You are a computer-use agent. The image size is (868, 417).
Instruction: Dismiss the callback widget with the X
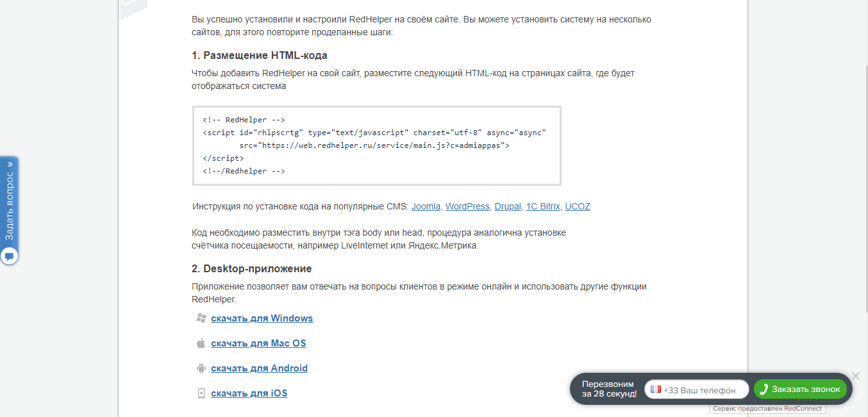pyautogui.click(x=856, y=376)
